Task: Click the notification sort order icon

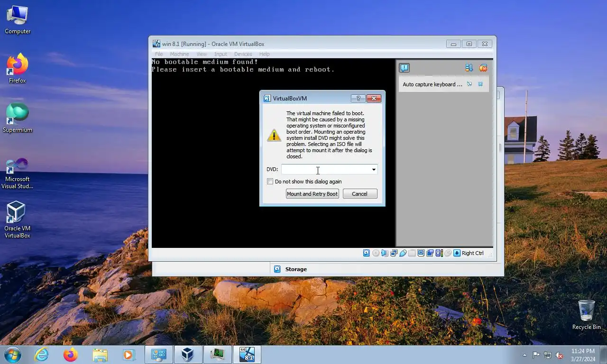Action: pyautogui.click(x=469, y=68)
